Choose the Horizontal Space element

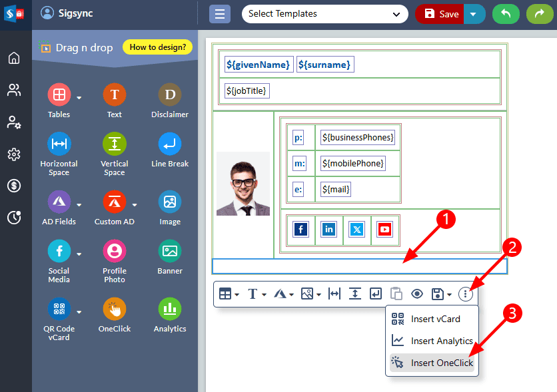(x=59, y=144)
